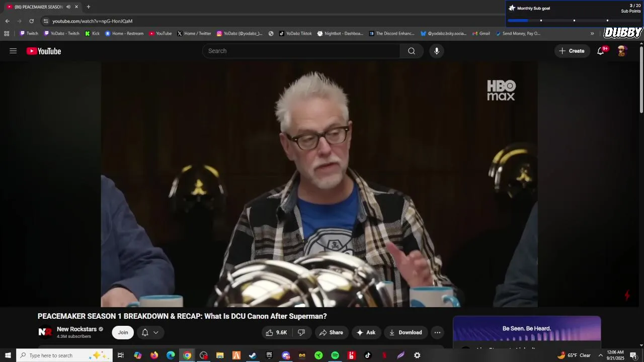
Task: Download the video
Action: 406,332
